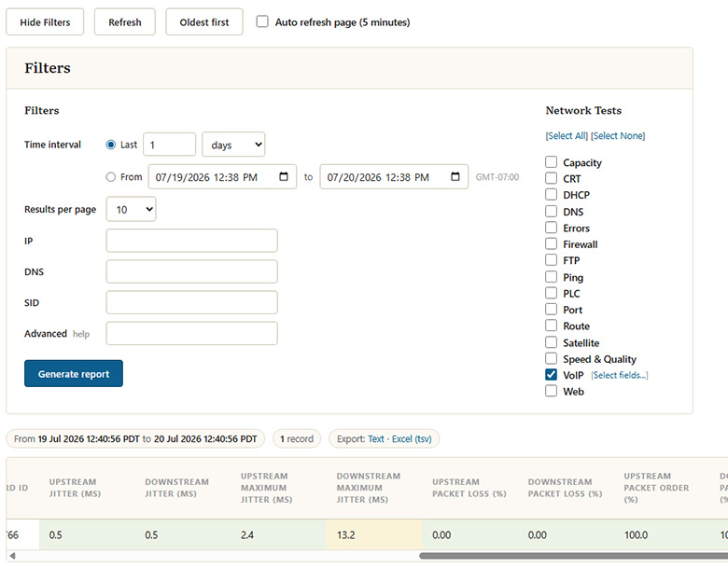Open the days unit dropdown

(x=233, y=145)
